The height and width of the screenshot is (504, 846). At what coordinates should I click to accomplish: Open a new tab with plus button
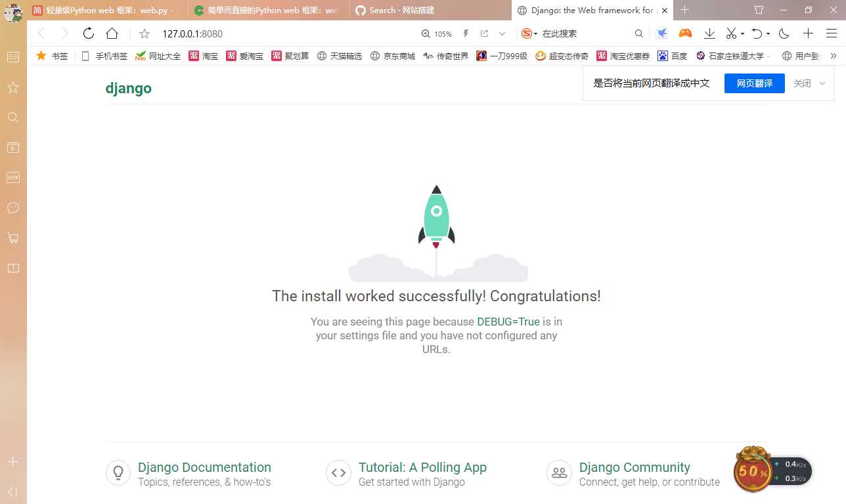(685, 10)
